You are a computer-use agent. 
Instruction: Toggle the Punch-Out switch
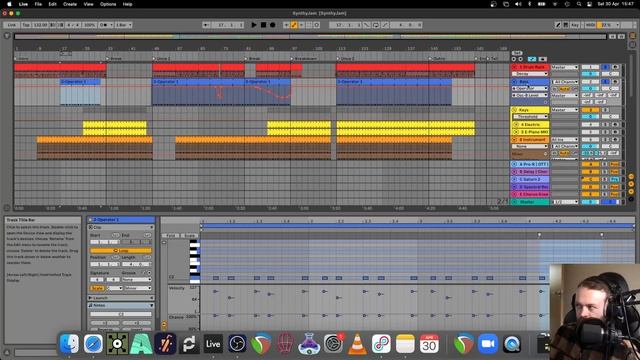click(x=385, y=25)
